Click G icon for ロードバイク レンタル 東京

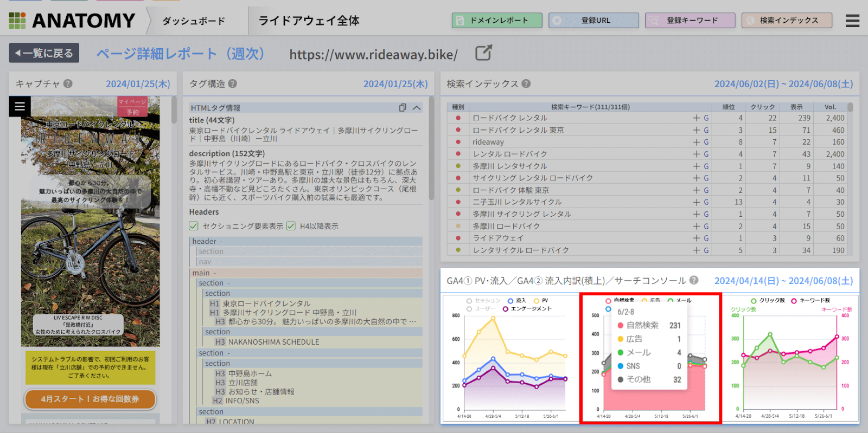(706, 130)
